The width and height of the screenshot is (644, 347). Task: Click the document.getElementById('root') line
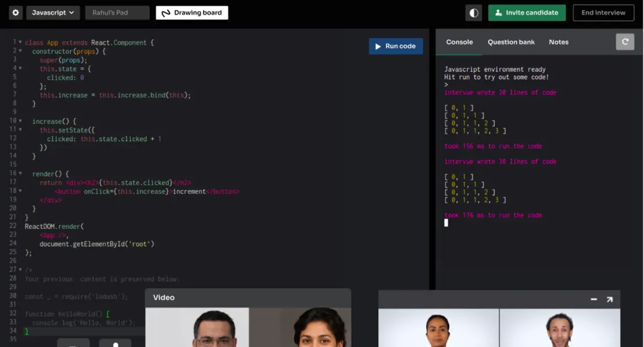[x=97, y=244]
